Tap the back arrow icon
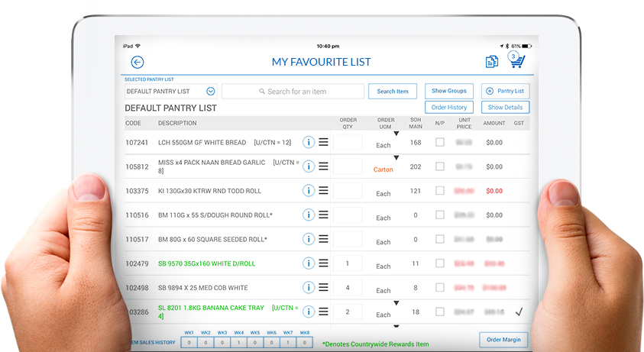The image size is (644, 352). [138, 63]
